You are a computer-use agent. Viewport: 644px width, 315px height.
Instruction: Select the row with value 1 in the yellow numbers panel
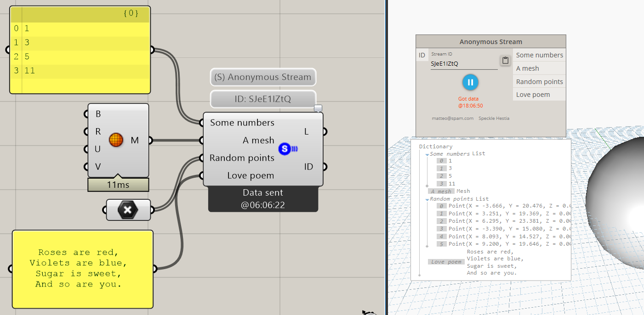[81, 28]
